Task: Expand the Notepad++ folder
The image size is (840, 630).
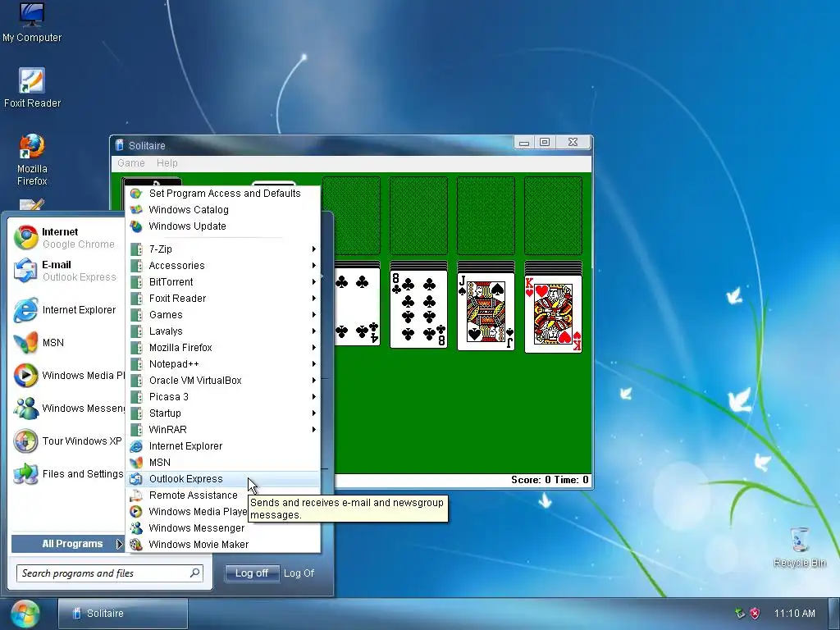Action: click(223, 364)
